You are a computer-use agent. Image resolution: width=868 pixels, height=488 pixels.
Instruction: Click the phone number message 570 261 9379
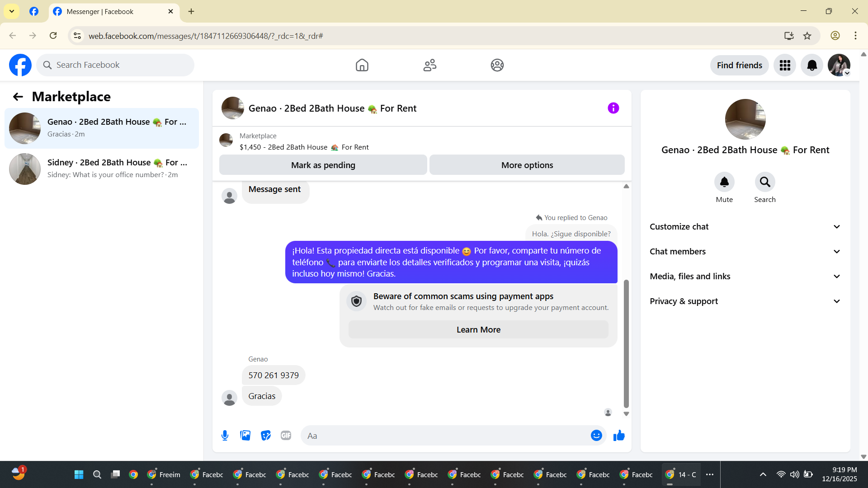coord(274,375)
